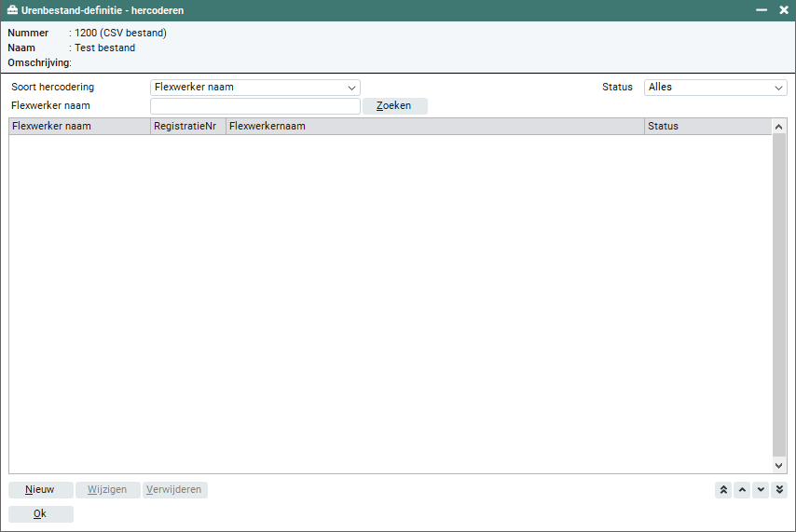Viewport: 796px width, 532px height.
Task: Open the Soort hercodering dropdown
Action: click(254, 88)
